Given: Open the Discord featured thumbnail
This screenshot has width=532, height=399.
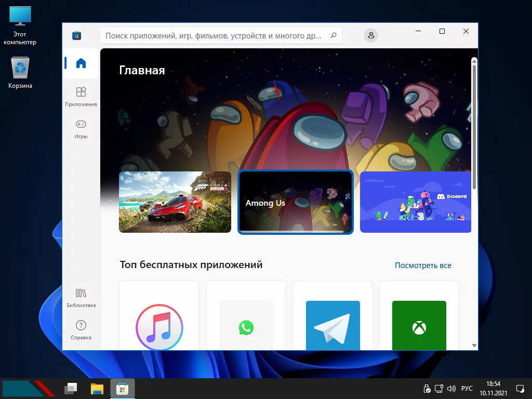Looking at the screenshot, I should click(x=415, y=202).
